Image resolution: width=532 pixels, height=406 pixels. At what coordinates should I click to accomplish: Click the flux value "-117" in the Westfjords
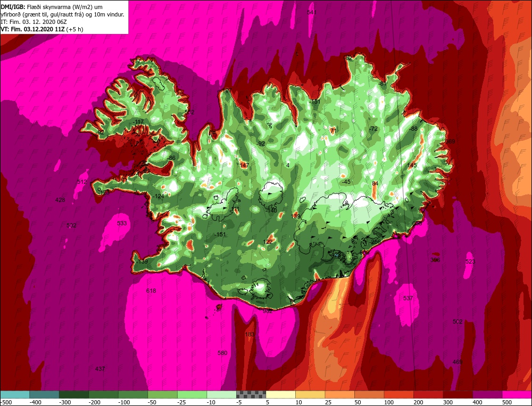138,122
